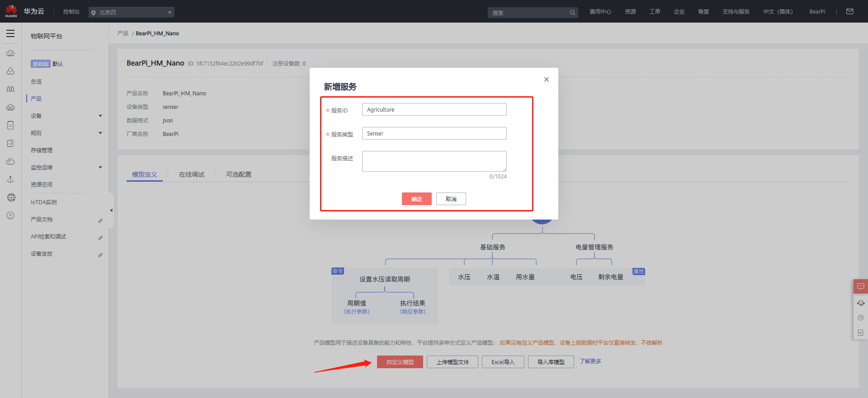Click the 服务描述 text area

tap(434, 161)
